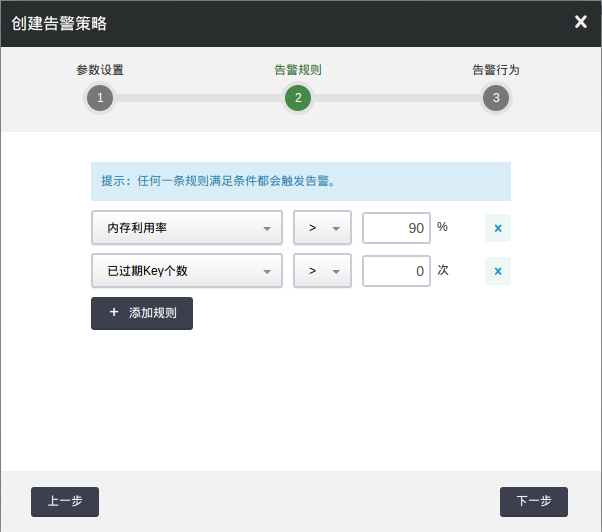Expand the operator dropdown for 已过期Key个数 rule
The height and width of the screenshot is (532, 602).
pos(322,271)
